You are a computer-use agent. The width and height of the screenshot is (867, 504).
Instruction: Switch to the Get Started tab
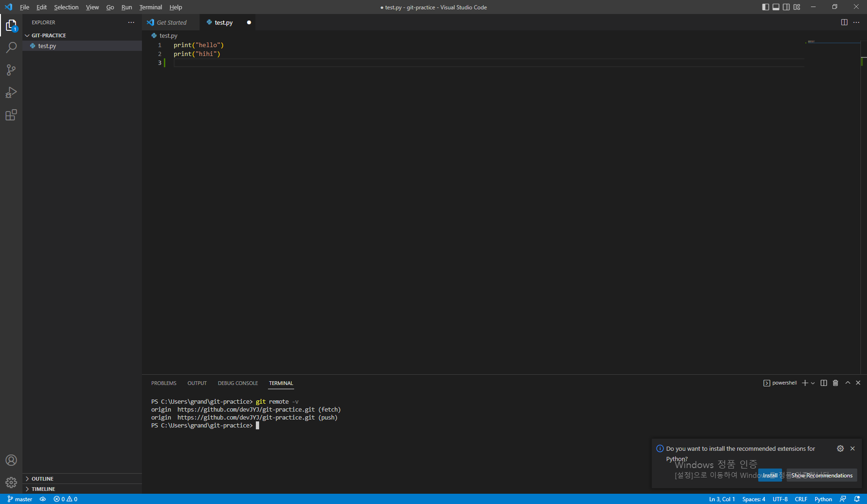coord(171,22)
